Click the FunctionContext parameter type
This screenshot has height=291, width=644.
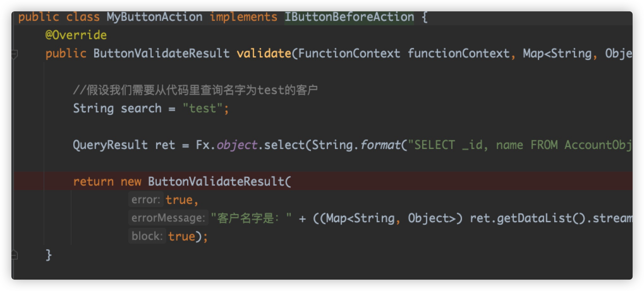tap(349, 53)
